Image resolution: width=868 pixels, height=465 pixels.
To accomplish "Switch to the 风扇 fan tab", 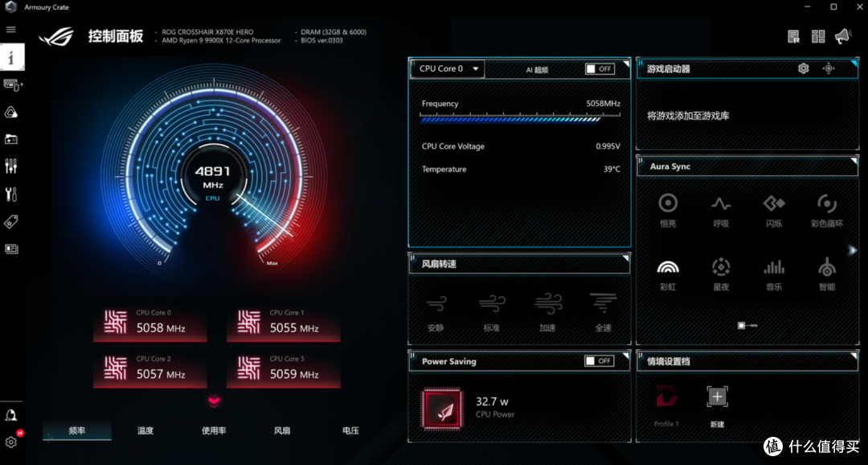I will point(282,430).
